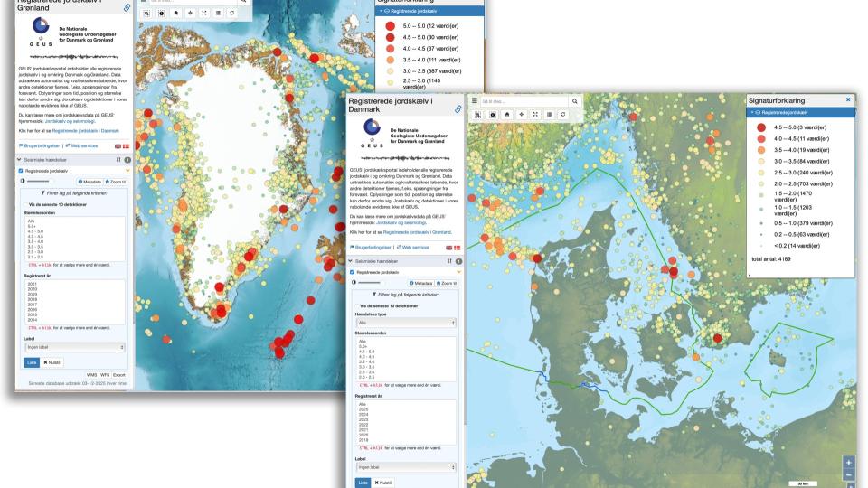868x488 pixels.
Task: Click the share link icon beside Danmark title
Action: click(x=458, y=108)
